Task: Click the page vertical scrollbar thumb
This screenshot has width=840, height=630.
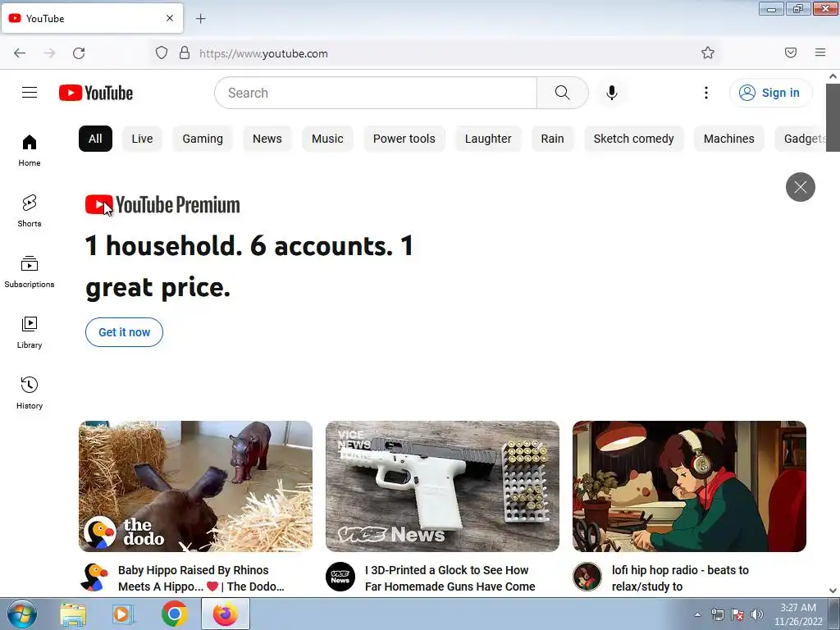Action: point(833,118)
